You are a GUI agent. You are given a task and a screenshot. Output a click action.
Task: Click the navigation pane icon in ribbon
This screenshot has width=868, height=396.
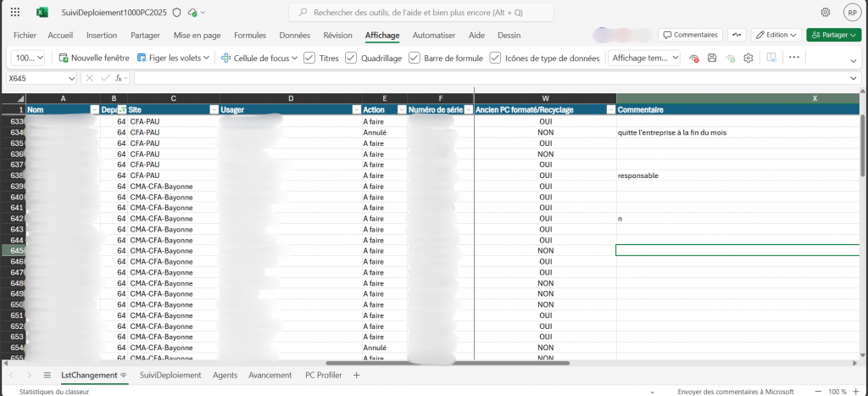(771, 58)
